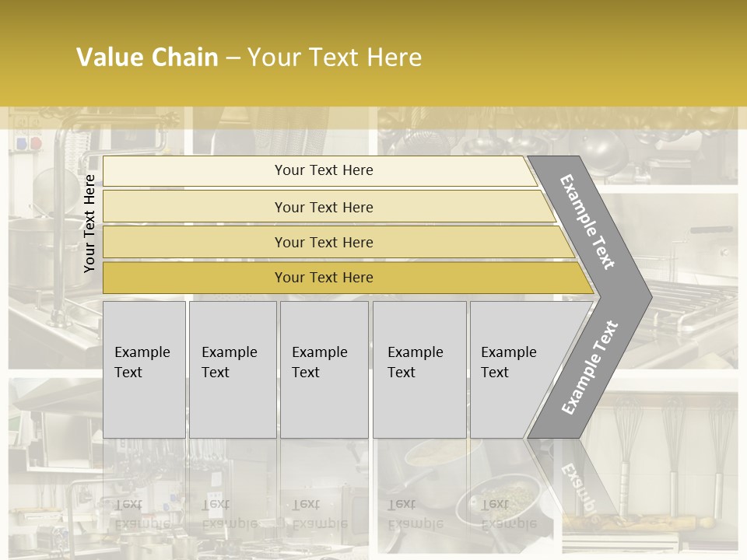The height and width of the screenshot is (560, 747).
Task: Click the reflected text under the first box
Action: tap(142, 513)
